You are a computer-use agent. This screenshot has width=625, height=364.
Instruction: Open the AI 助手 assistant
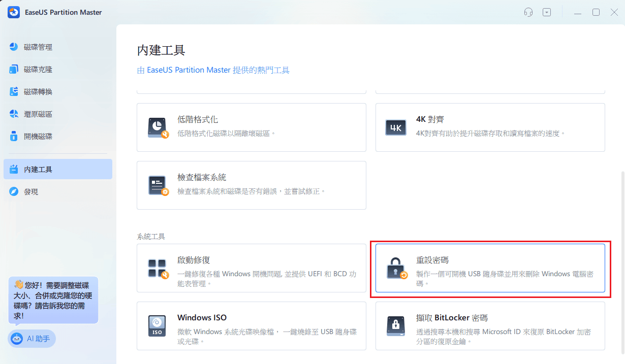click(32, 338)
